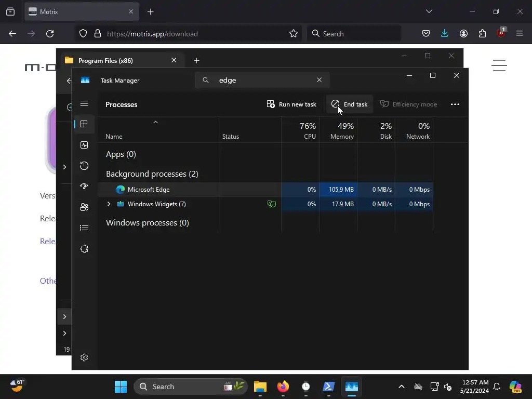Click site padlock icon in address bar
This screenshot has width=532, height=399.
pos(98,34)
